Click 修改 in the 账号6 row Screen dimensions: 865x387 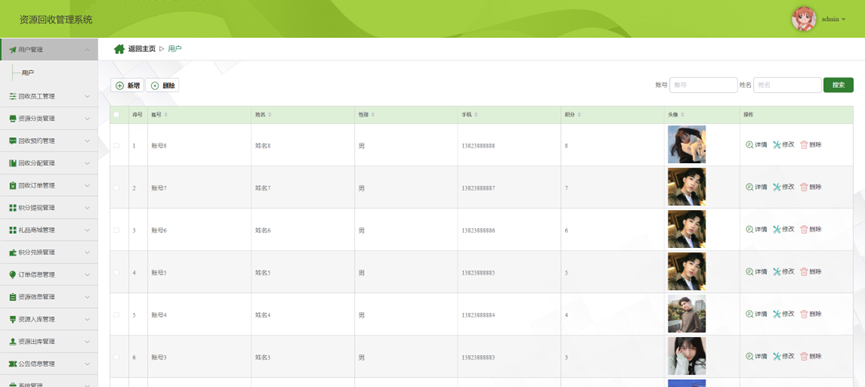pyautogui.click(x=788, y=229)
